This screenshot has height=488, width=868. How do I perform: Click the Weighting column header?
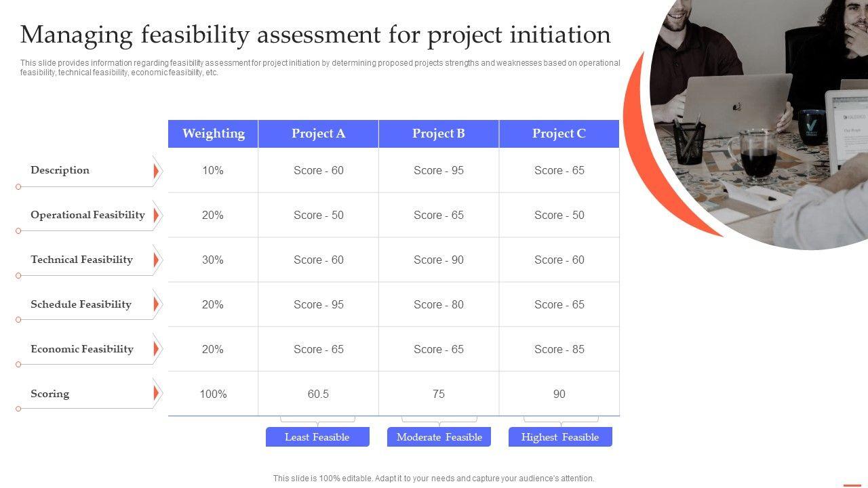point(213,134)
